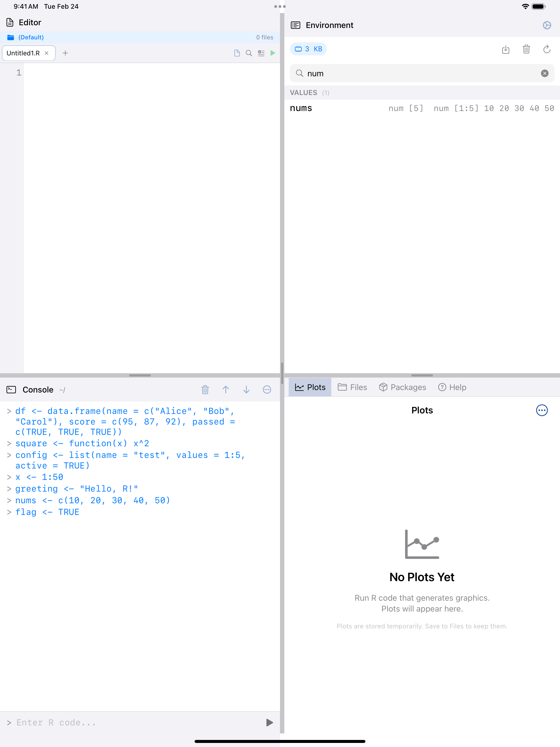Viewport: 560px width, 747px height.
Task: Open the console more-options ellipsis
Action: click(x=267, y=389)
